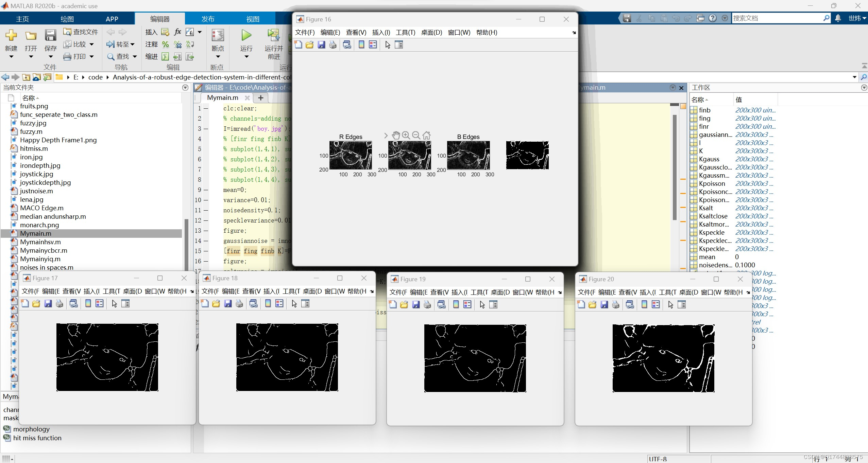868x463 pixels.
Task: Click Property Inspector icon in Figure 16
Action: point(399,44)
